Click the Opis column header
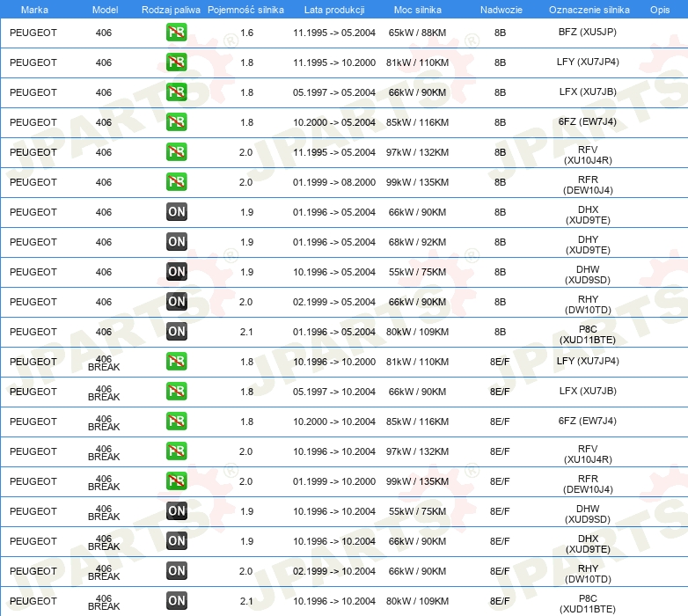The image size is (688, 616). coord(660,10)
